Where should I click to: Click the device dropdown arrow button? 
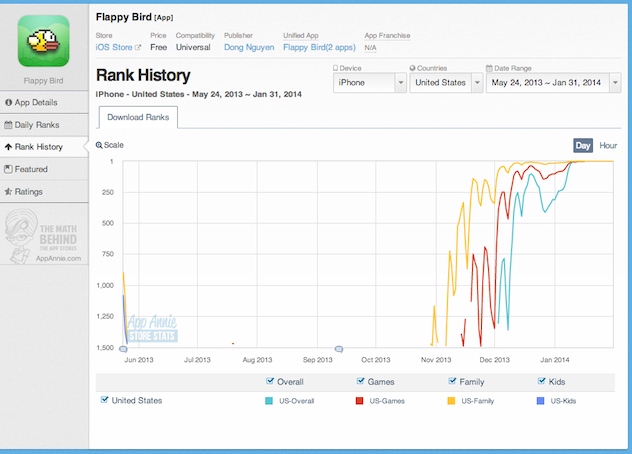(401, 83)
